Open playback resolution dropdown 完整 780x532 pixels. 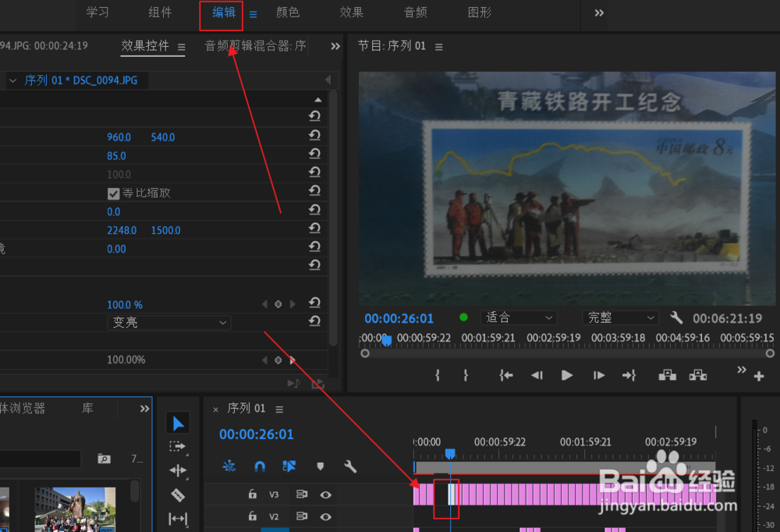pyautogui.click(x=620, y=317)
